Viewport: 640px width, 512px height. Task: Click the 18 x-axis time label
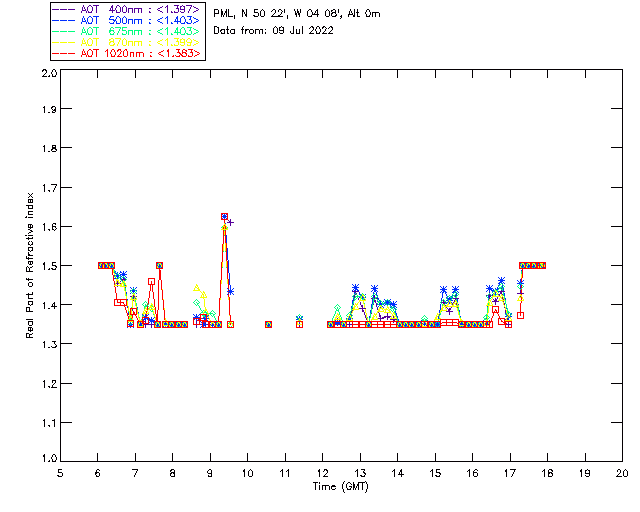(x=547, y=473)
